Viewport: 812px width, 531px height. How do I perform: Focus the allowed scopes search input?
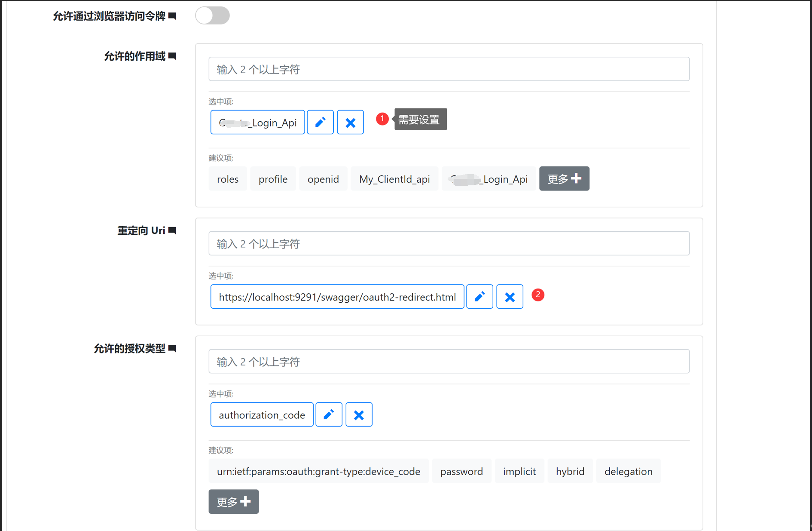pos(449,69)
